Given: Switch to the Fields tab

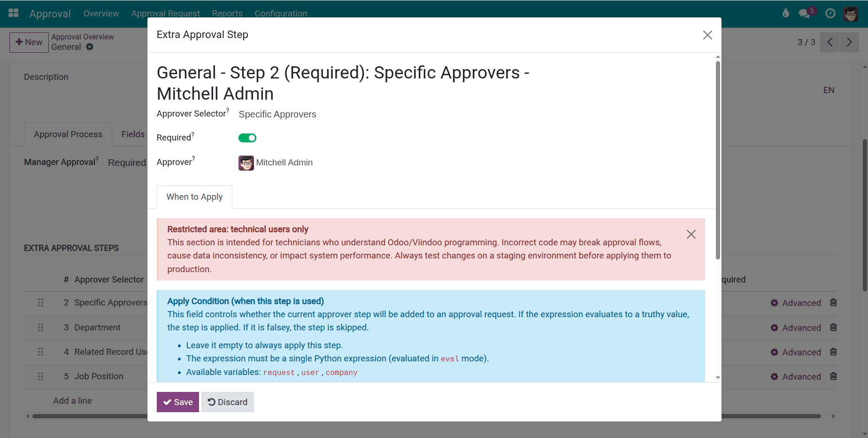Looking at the screenshot, I should (133, 134).
